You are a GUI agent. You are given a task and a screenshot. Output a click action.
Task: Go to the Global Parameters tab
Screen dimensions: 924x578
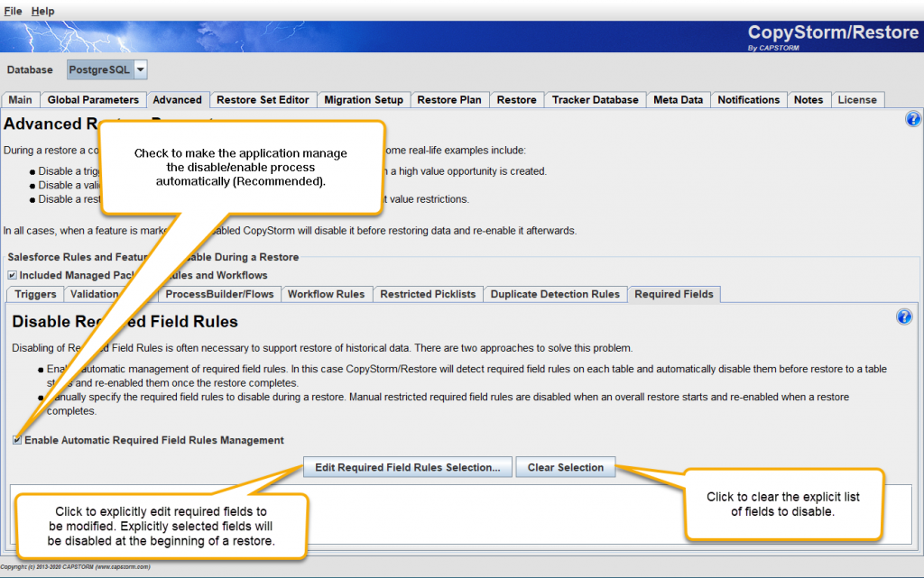(93, 99)
